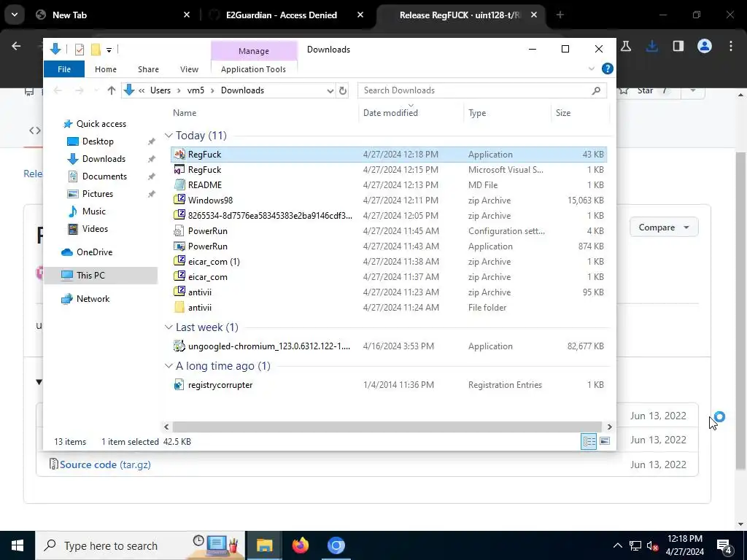Open a new browser tab with plus button

(560, 15)
